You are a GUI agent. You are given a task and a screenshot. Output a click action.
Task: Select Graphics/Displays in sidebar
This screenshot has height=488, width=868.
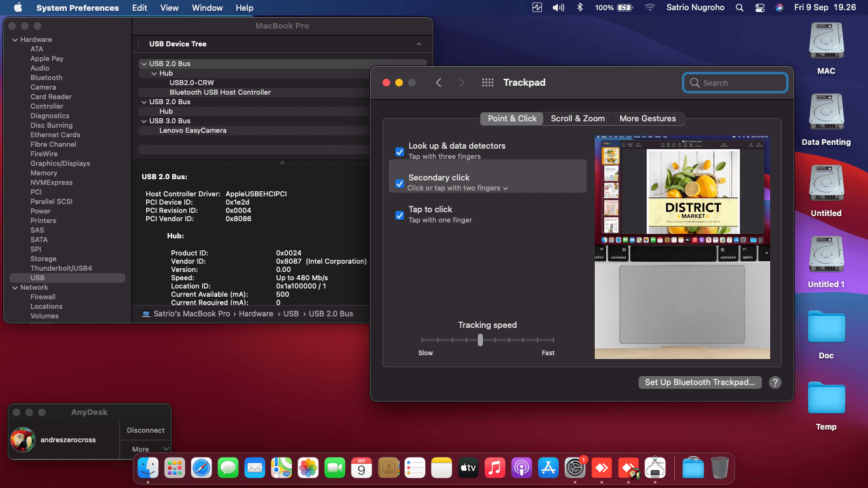click(x=60, y=163)
